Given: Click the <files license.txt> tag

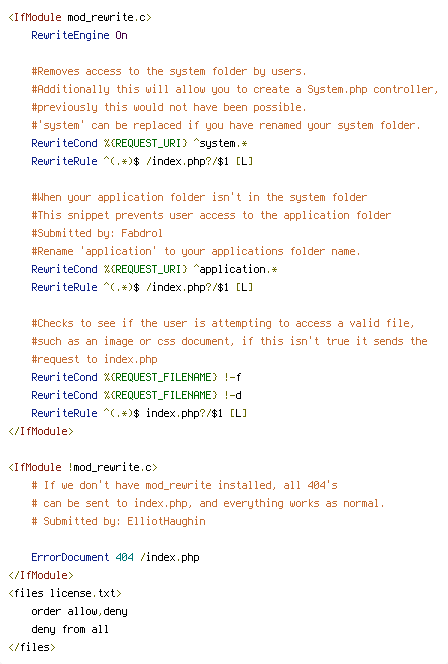Looking at the screenshot, I should point(65,593).
